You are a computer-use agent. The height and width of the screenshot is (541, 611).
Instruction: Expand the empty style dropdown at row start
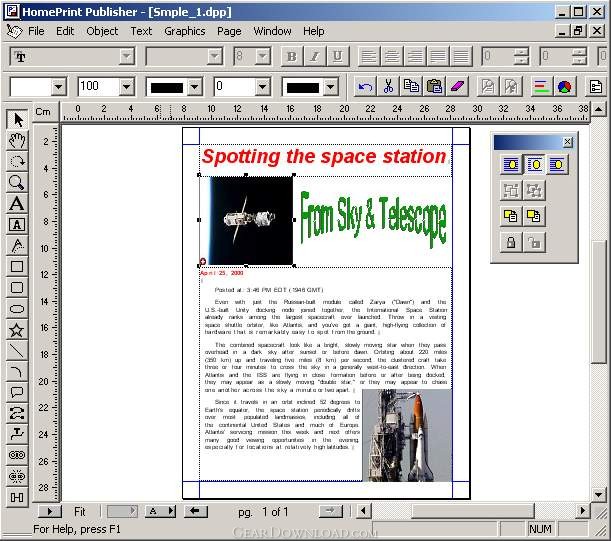click(x=58, y=86)
